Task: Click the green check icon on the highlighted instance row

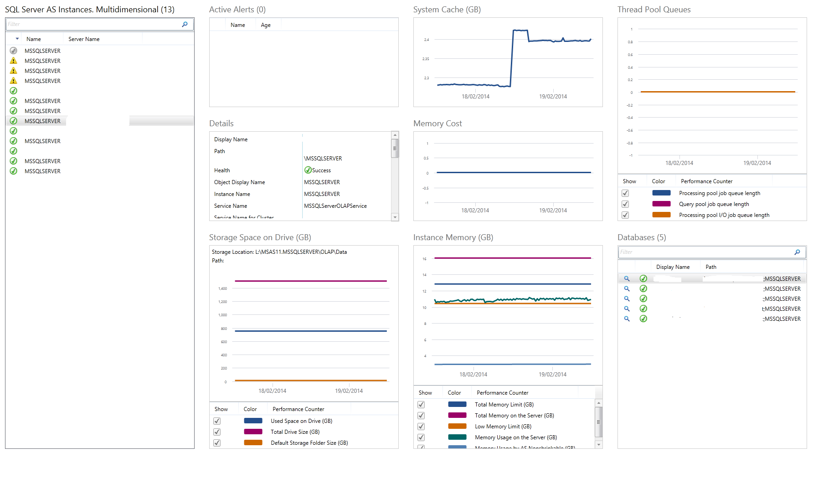Action: tap(14, 121)
